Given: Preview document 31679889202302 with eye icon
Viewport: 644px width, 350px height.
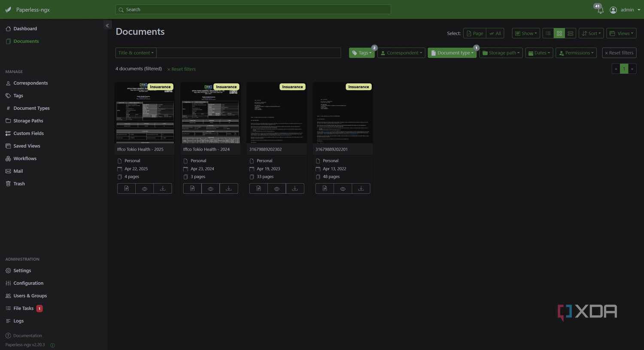Looking at the screenshot, I should coord(277,189).
